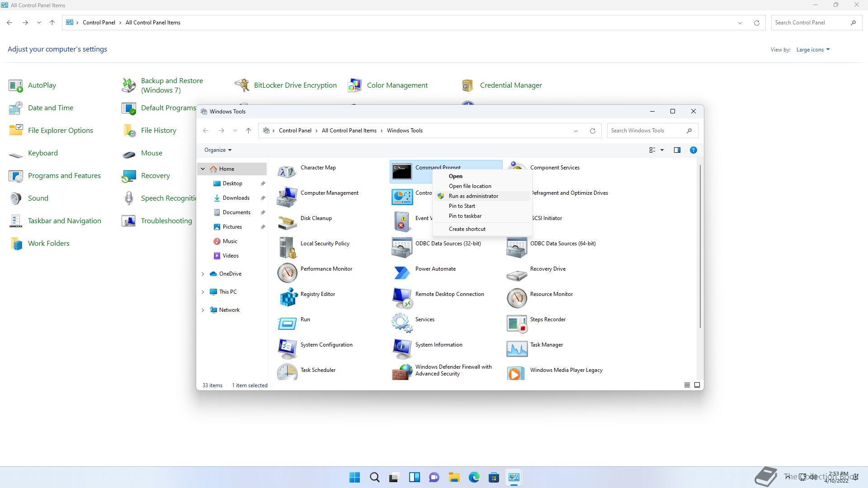
Task: Select Pictures in navigation pane
Action: (232, 227)
